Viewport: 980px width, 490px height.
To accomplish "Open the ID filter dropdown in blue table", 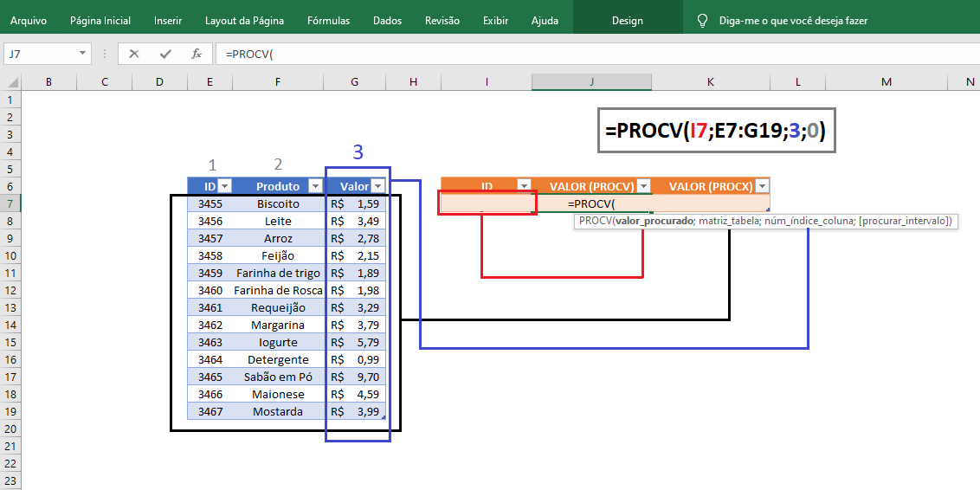I will (x=225, y=185).
